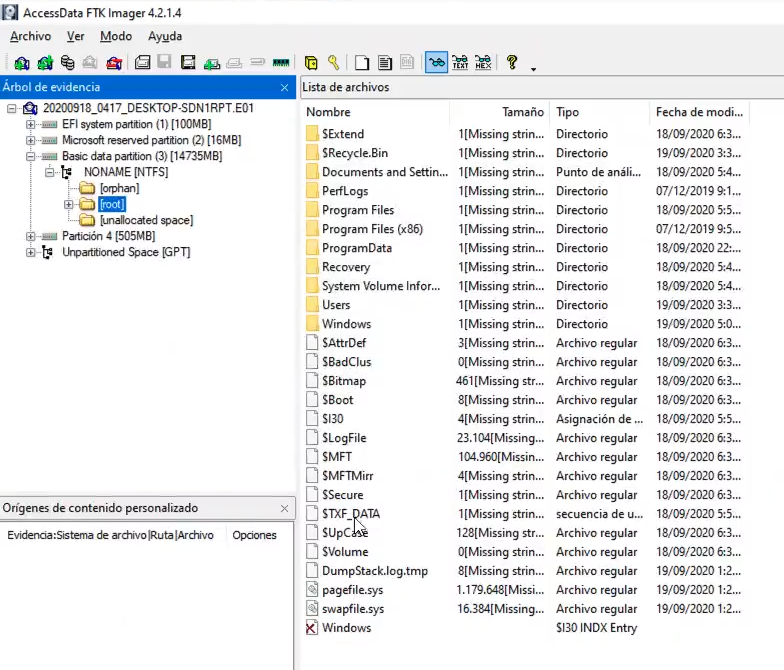
Task: Select the [orphan] folder in tree
Action: (x=120, y=188)
